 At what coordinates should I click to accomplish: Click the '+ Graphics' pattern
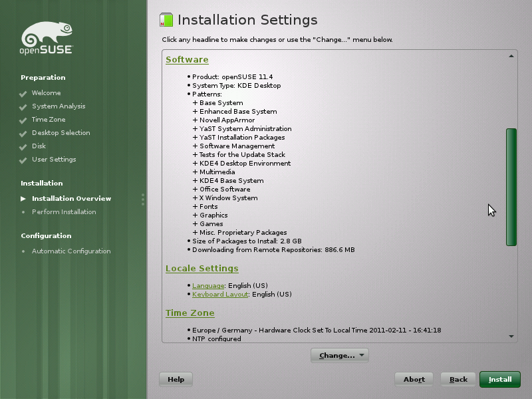[210, 215]
